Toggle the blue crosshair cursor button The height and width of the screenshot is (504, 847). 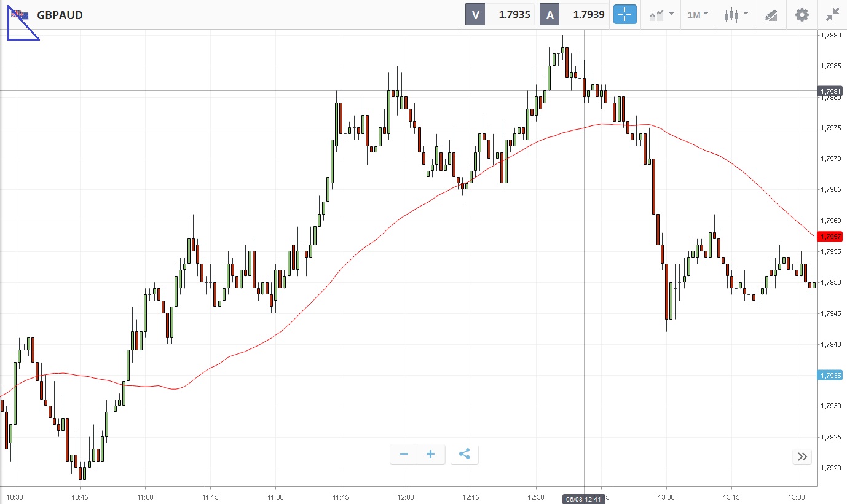[x=625, y=15]
